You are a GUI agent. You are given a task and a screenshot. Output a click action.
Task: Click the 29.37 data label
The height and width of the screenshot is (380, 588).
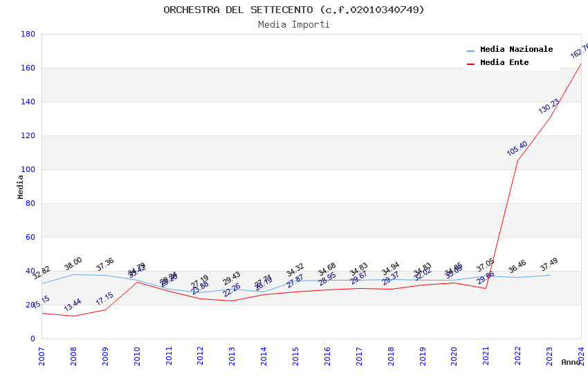pos(391,278)
